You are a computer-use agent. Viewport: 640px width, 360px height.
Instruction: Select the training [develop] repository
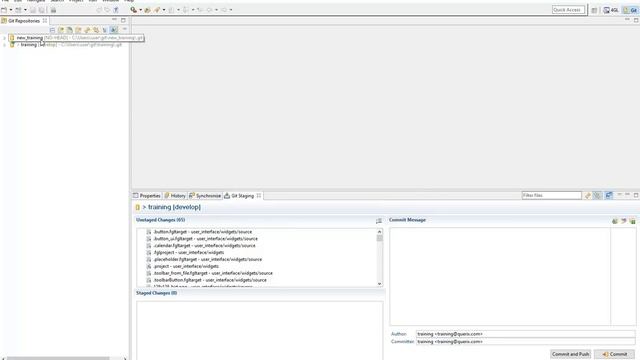tap(65, 45)
